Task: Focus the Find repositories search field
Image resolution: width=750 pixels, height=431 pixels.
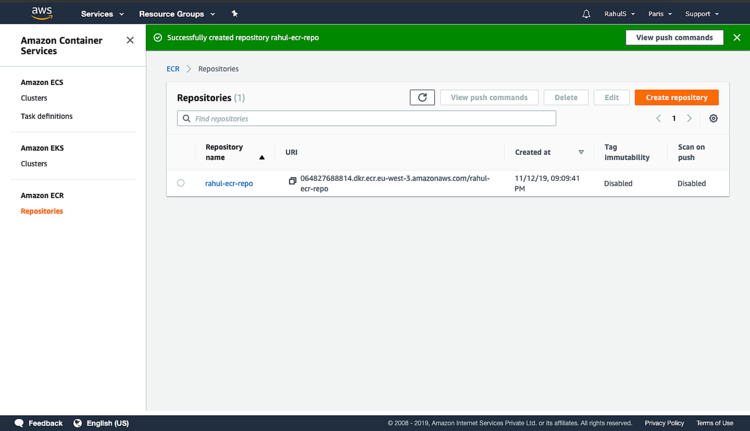Action: [366, 118]
